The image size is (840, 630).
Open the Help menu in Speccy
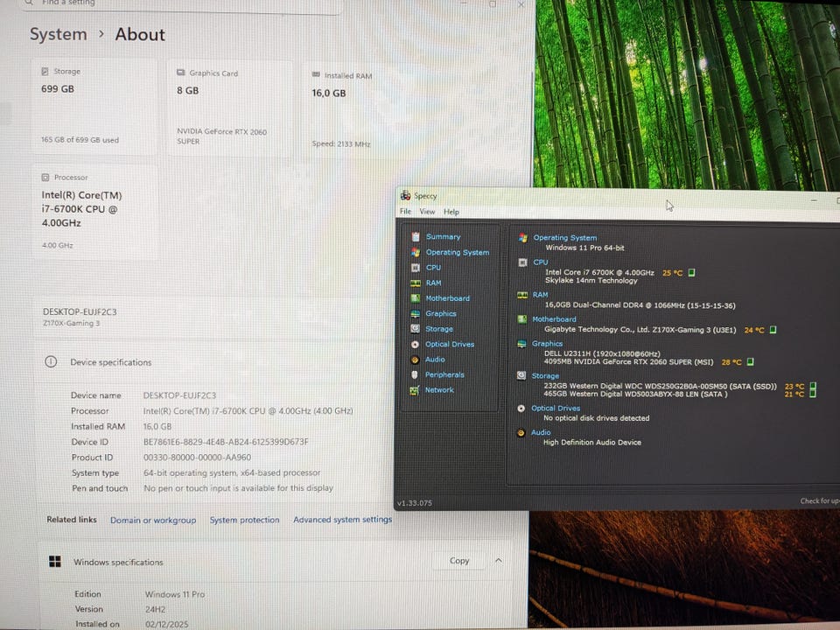451,212
